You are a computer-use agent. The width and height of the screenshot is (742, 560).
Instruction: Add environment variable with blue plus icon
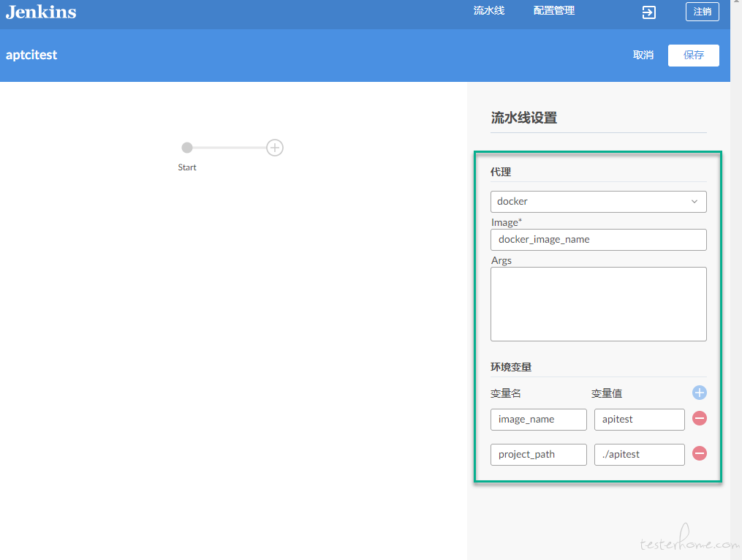(x=699, y=393)
